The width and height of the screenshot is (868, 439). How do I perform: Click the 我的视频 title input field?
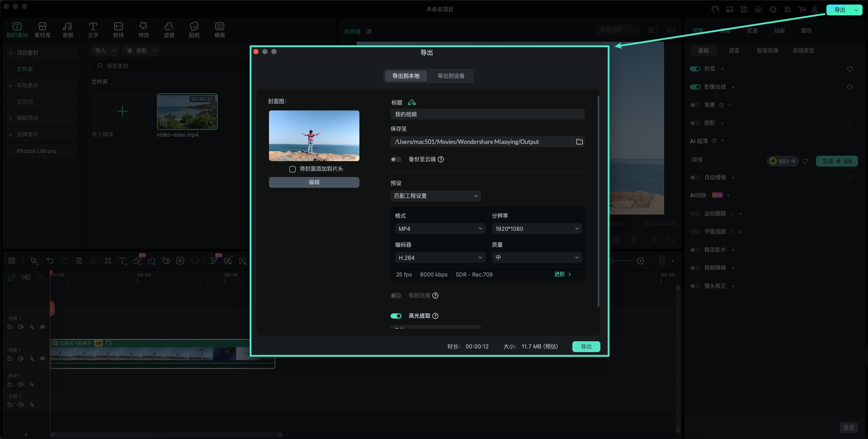(487, 115)
